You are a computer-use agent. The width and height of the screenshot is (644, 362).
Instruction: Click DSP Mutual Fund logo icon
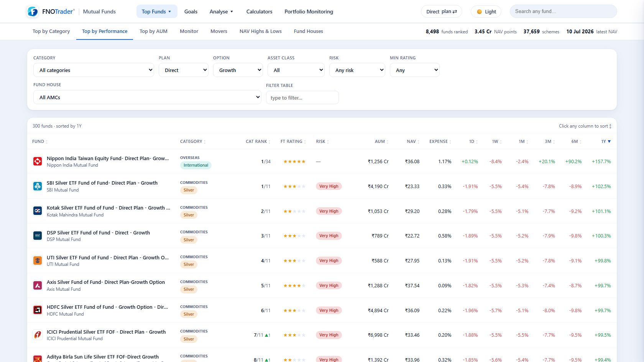[38, 236]
